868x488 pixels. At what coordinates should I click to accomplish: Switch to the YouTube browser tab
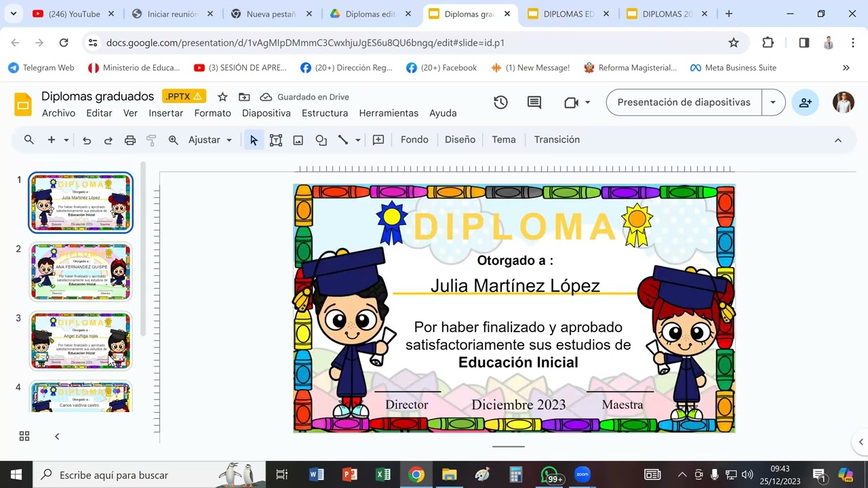[x=74, y=14]
